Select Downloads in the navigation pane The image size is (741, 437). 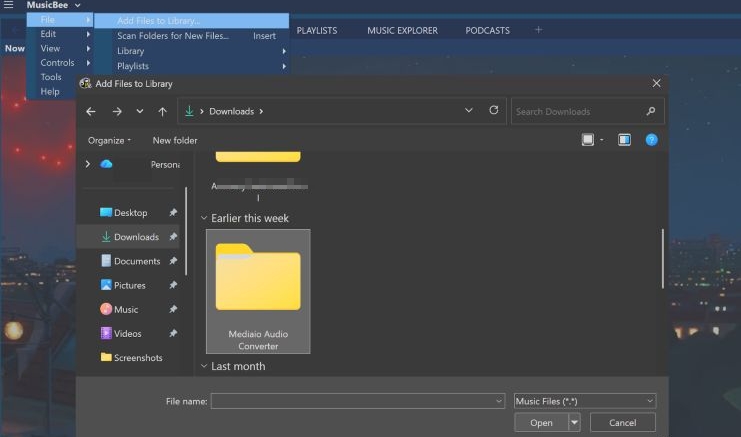pos(130,237)
